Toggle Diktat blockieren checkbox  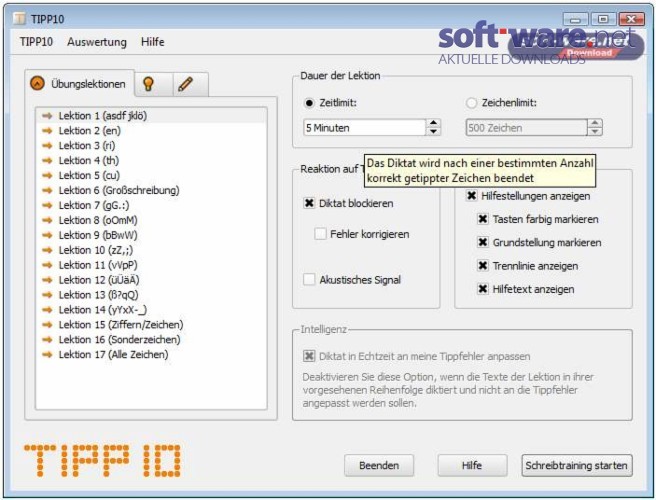point(309,203)
